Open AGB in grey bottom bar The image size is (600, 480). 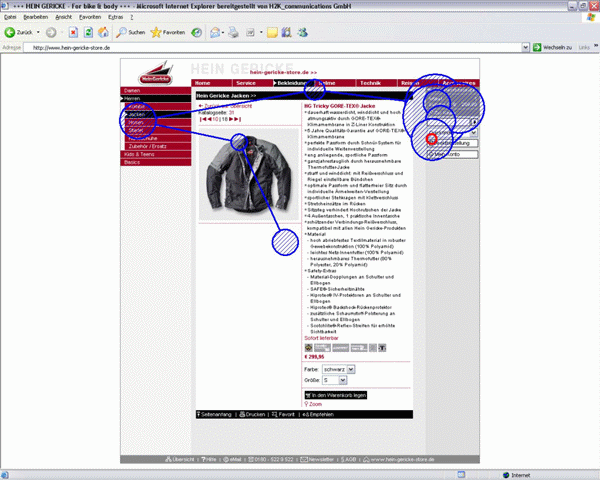click(x=349, y=459)
